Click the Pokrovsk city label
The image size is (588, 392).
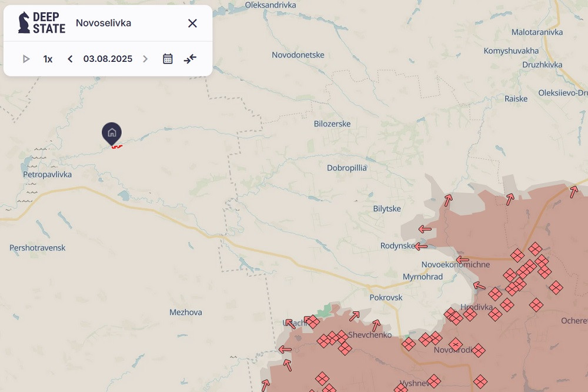(386, 297)
